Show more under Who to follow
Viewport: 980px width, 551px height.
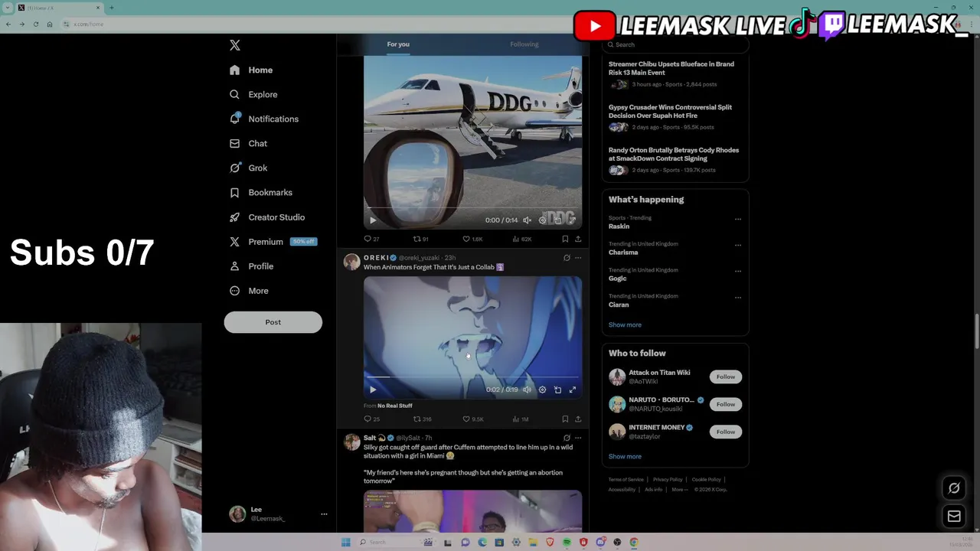(x=625, y=456)
